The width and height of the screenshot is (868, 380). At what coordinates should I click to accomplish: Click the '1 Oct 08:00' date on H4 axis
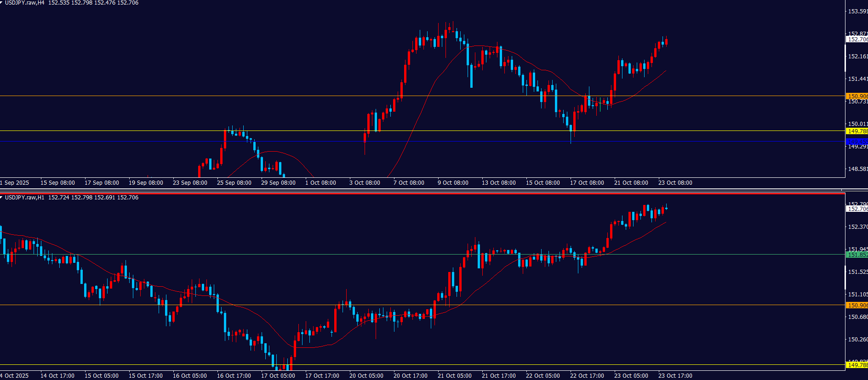pyautogui.click(x=320, y=183)
